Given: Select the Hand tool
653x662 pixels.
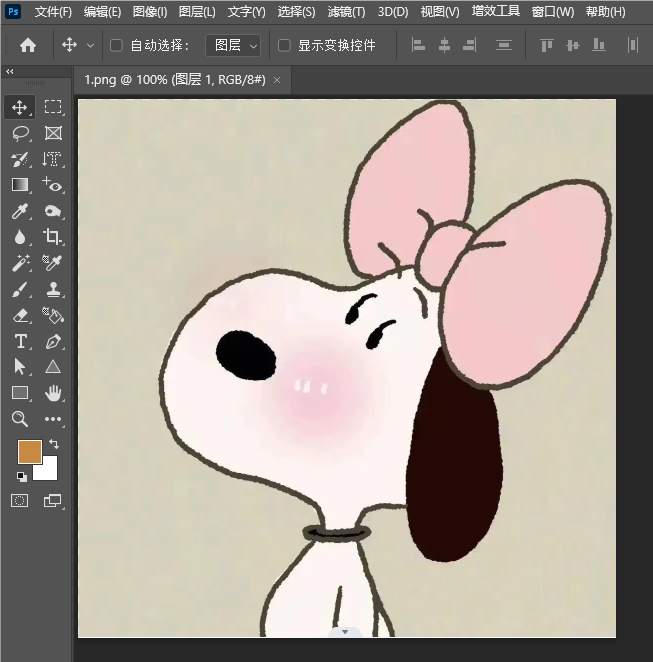Looking at the screenshot, I should coord(53,393).
